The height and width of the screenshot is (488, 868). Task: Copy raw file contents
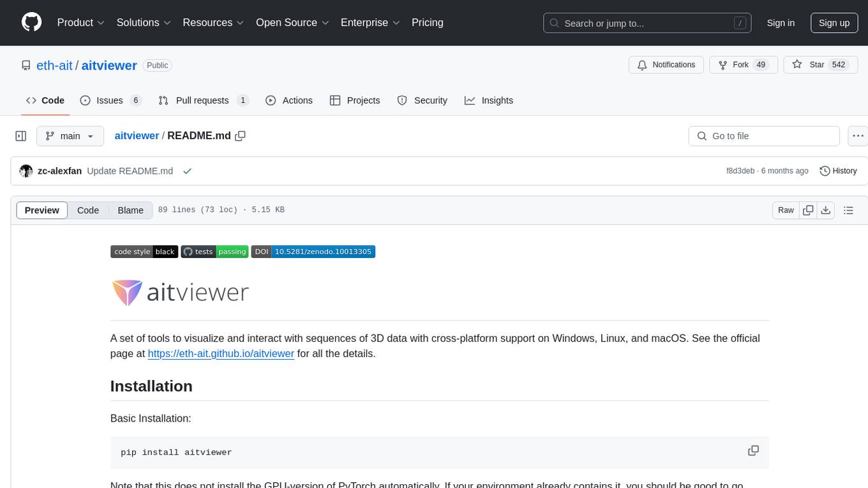[808, 210]
